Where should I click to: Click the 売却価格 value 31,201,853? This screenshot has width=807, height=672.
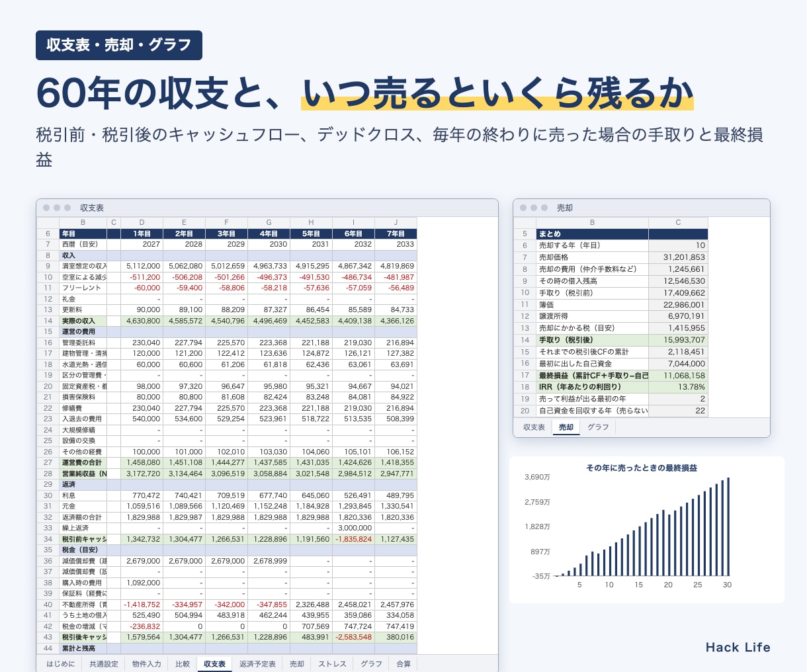678,257
